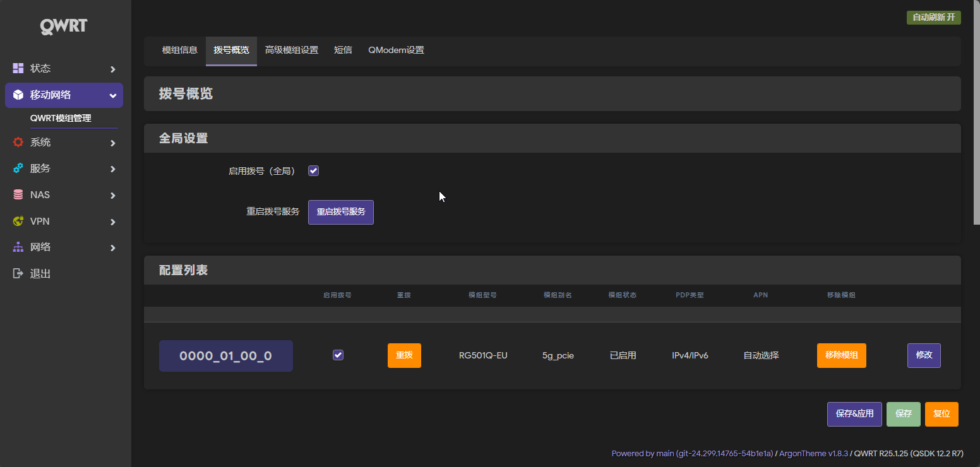Image resolution: width=980 pixels, height=467 pixels.
Task: Open the QModem设置 tab
Action: [x=396, y=49]
